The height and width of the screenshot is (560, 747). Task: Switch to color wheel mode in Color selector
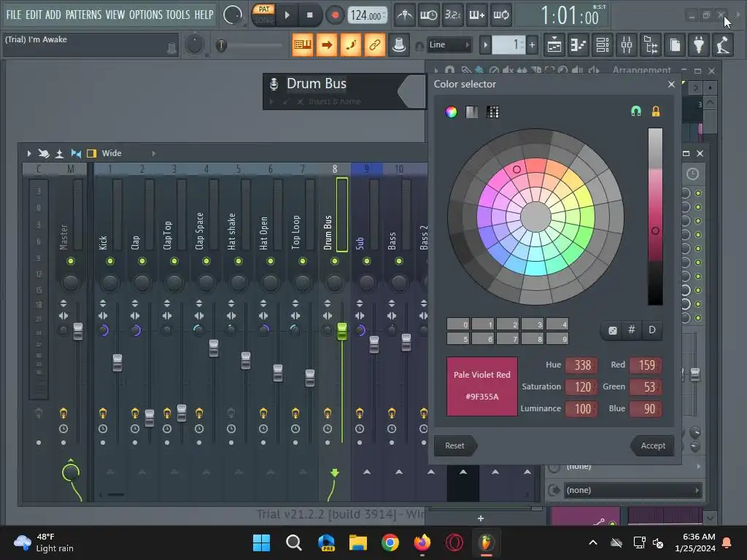click(451, 112)
